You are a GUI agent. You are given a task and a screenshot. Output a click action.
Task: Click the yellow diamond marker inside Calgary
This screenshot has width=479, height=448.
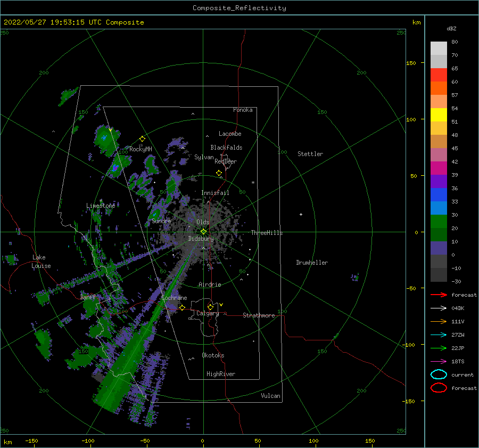pyautogui.click(x=210, y=307)
